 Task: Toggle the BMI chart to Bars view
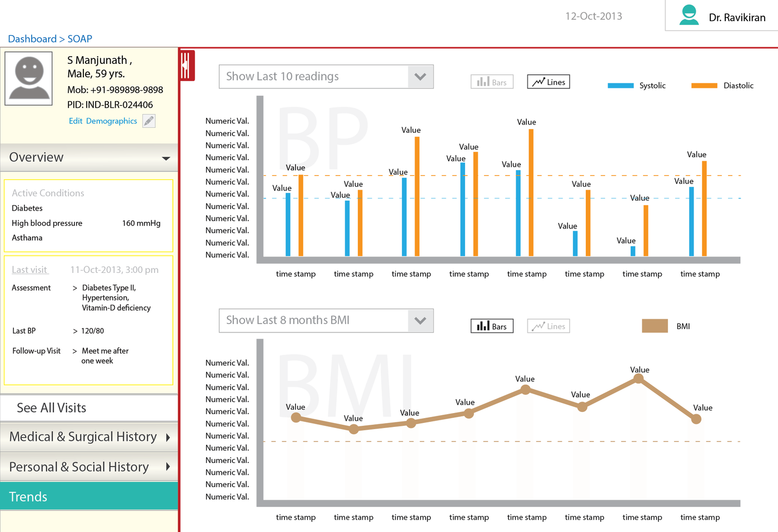tap(491, 326)
